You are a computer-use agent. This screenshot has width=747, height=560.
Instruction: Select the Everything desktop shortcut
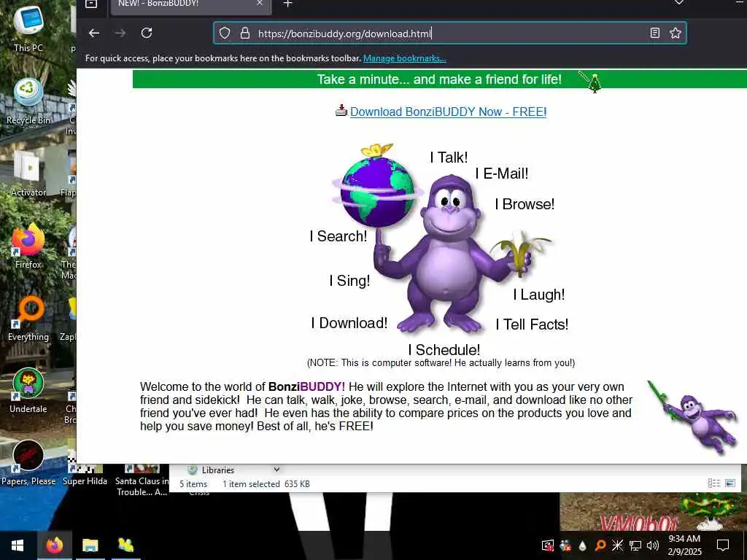(x=28, y=318)
